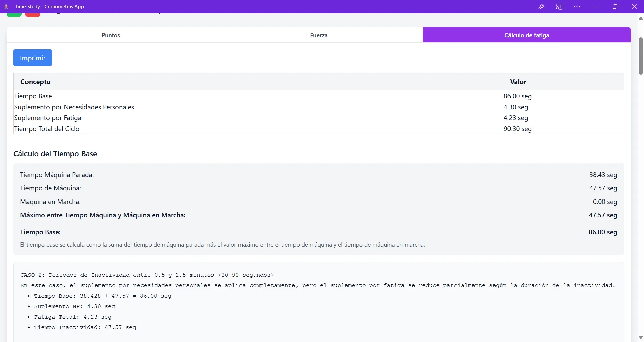Click the explanation text starting 'El tiempo base se calcula'

tap(222, 245)
